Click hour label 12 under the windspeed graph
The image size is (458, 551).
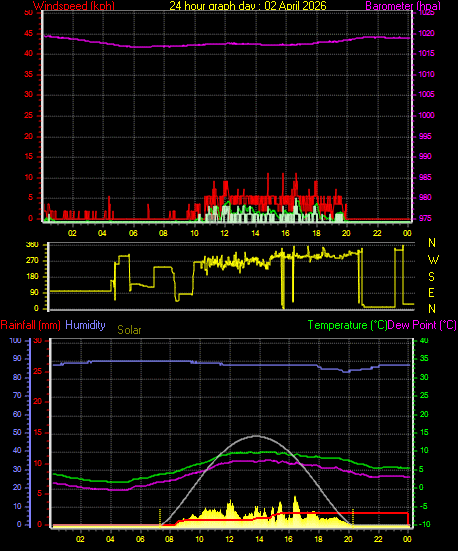coord(224,233)
